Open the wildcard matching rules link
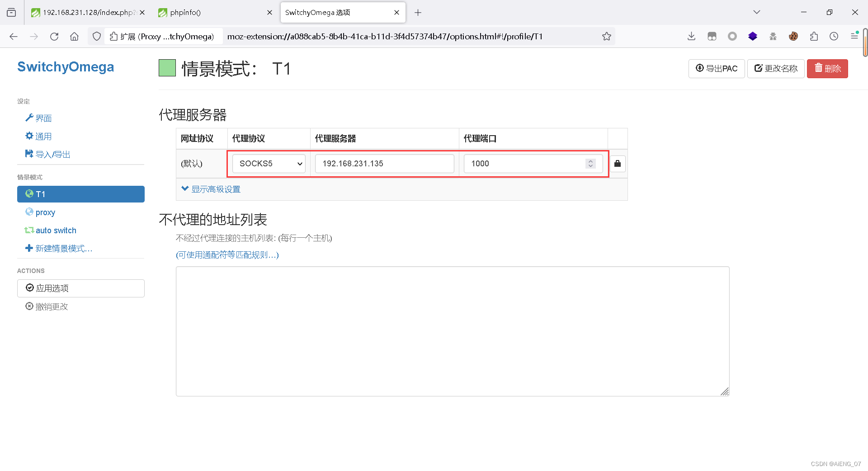This screenshot has width=868, height=471. click(227, 255)
